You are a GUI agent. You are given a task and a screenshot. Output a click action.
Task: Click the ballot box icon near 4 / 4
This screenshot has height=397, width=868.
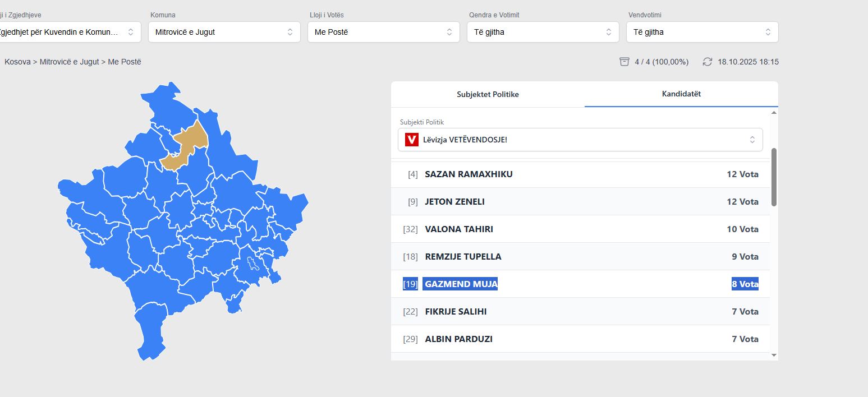[624, 62]
